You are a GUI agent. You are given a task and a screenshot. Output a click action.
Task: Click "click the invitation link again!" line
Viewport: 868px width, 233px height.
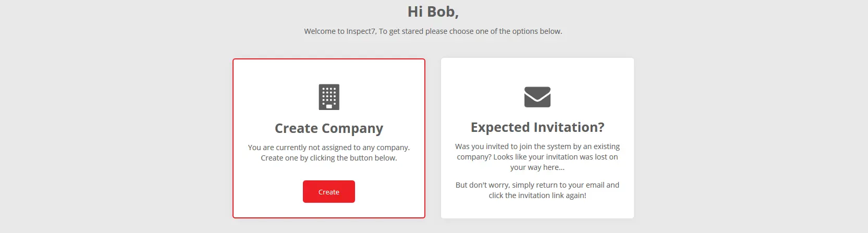pyautogui.click(x=537, y=195)
